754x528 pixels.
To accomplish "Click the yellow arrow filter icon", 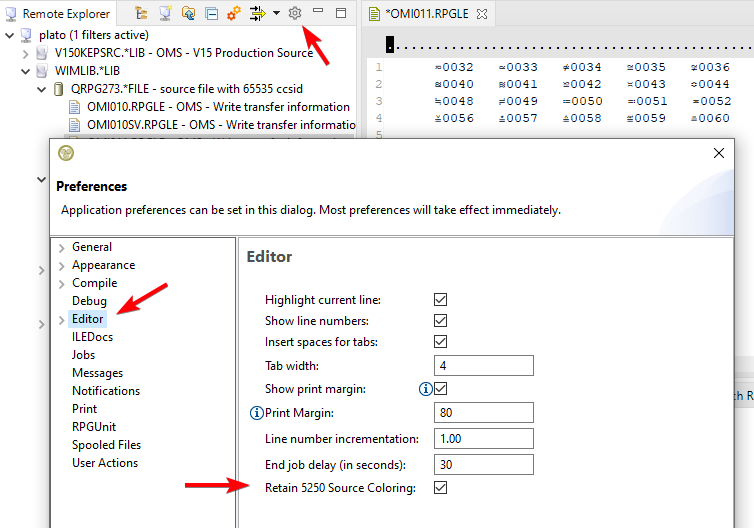I will click(256, 13).
